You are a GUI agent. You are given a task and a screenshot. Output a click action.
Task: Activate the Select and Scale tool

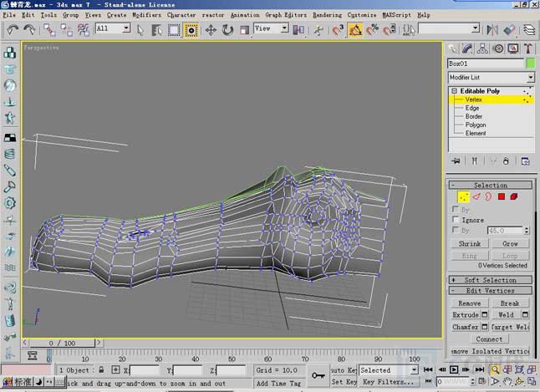tap(244, 30)
